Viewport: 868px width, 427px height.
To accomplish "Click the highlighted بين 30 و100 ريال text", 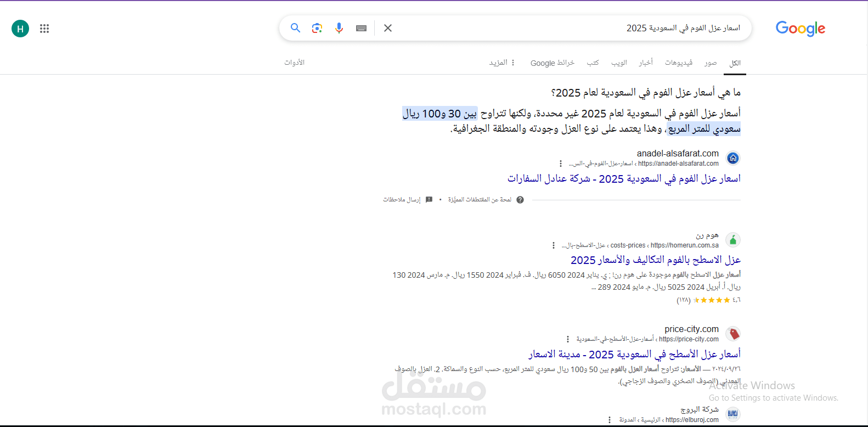I will pos(440,114).
